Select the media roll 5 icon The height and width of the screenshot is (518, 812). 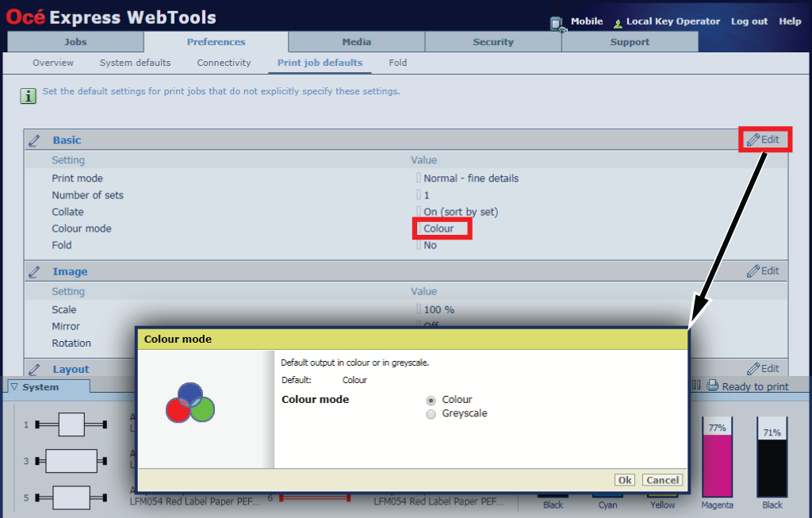(71, 498)
